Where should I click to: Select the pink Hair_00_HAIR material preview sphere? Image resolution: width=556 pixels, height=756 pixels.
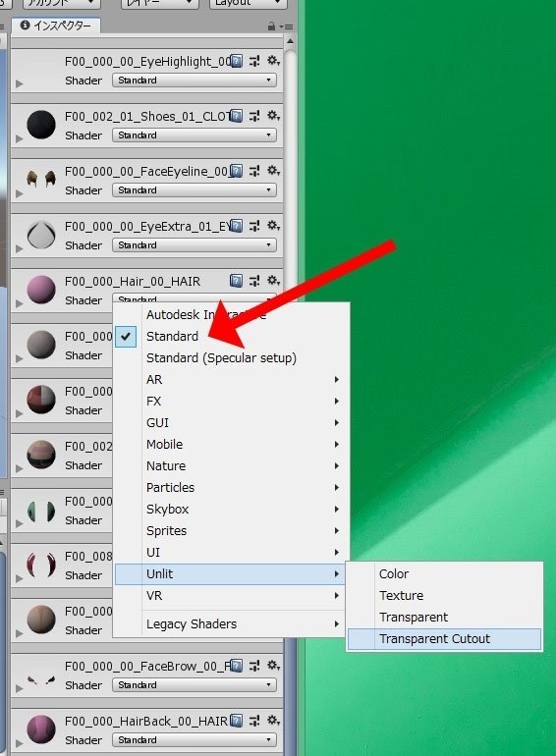pos(41,290)
